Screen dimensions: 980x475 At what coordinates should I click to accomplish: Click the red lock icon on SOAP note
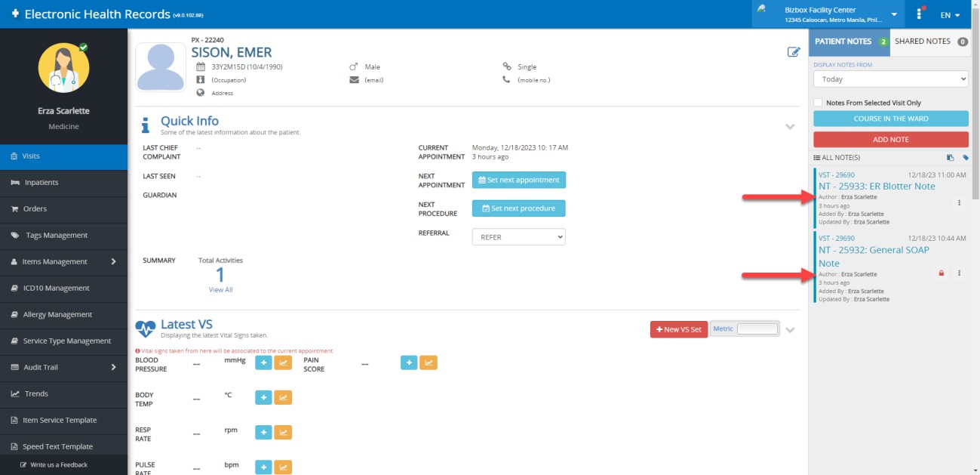(x=941, y=273)
